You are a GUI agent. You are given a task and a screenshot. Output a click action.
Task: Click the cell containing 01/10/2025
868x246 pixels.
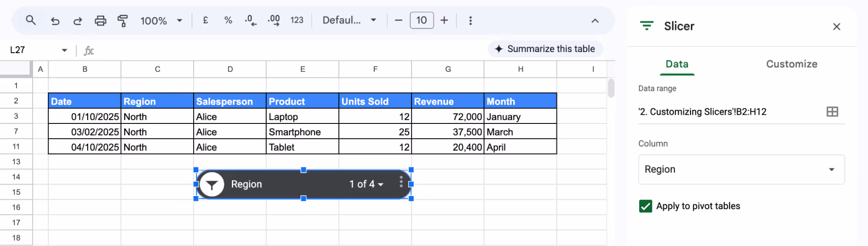pos(85,116)
